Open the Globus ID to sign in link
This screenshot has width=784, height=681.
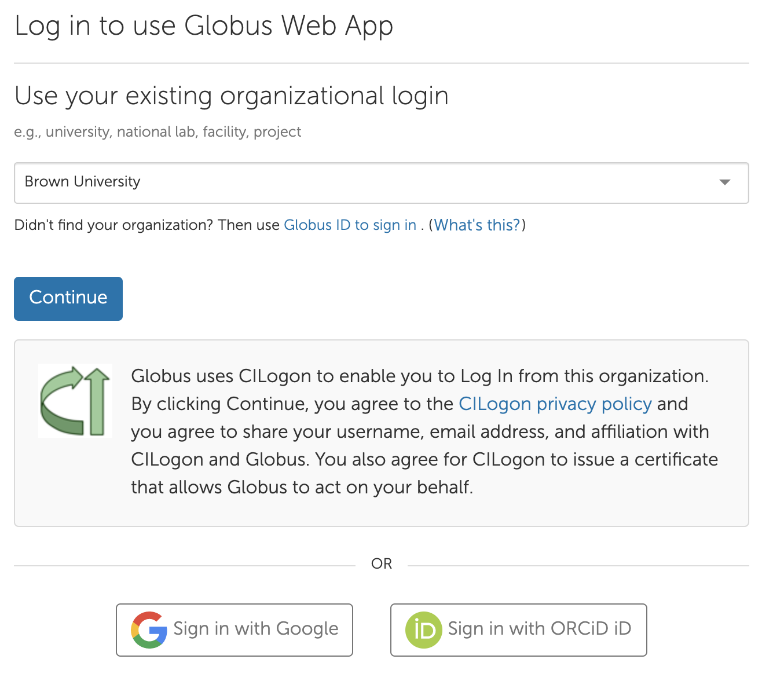click(x=350, y=225)
